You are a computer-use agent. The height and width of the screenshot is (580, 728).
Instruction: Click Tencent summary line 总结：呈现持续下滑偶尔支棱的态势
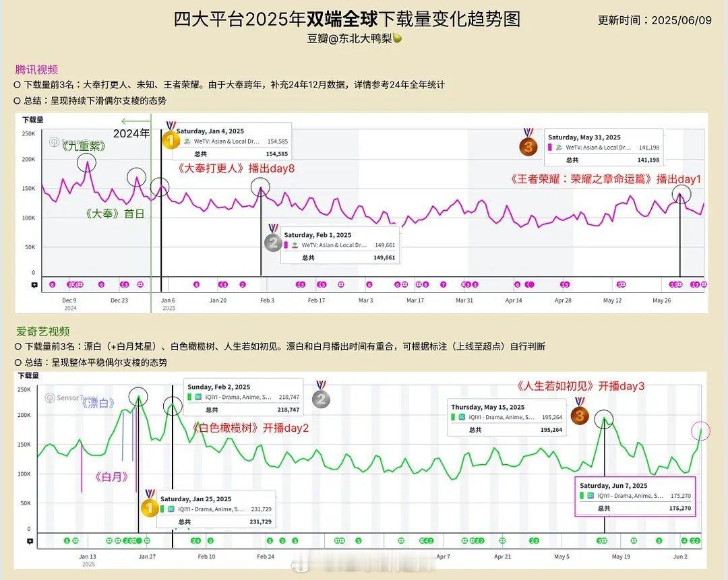tap(90, 100)
